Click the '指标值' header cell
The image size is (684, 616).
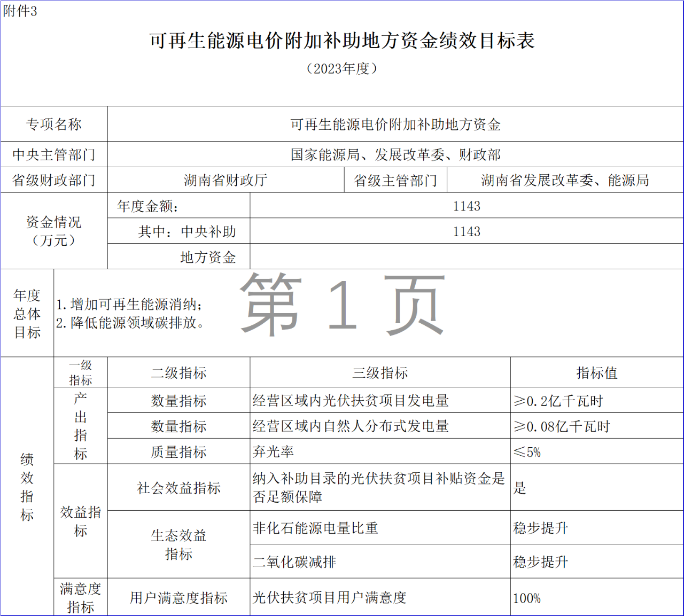(x=597, y=372)
